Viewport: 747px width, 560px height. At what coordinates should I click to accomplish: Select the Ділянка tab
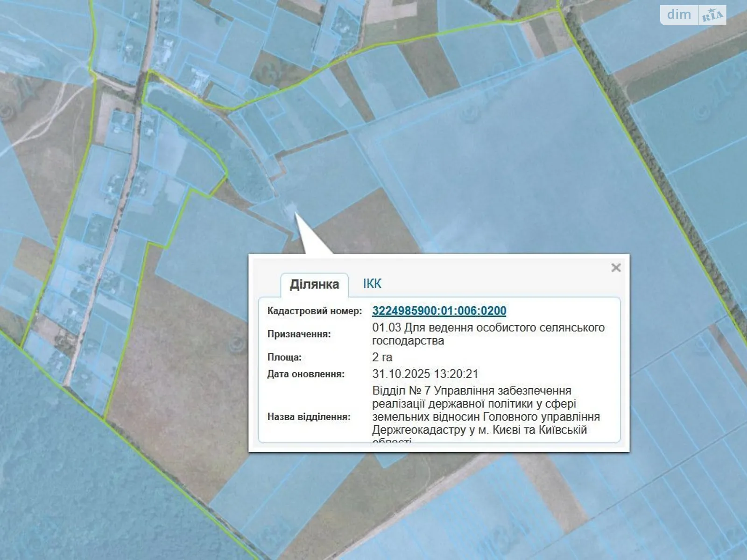[x=314, y=284]
